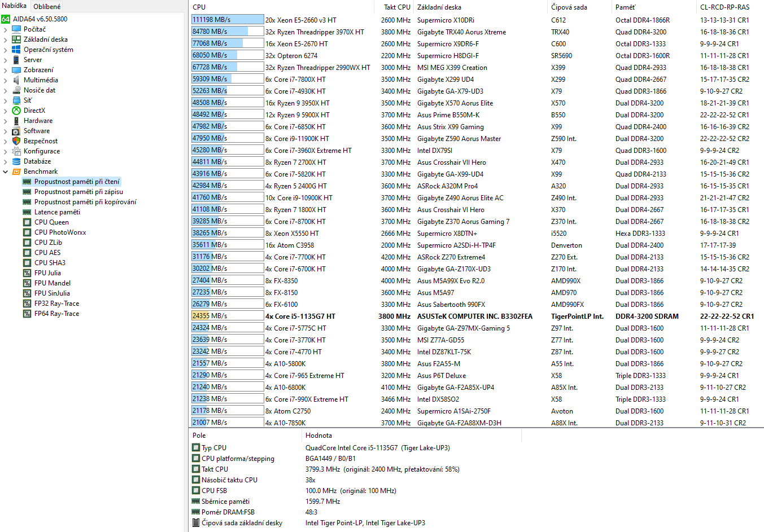Click the Latence paměti memory icon

27,212
